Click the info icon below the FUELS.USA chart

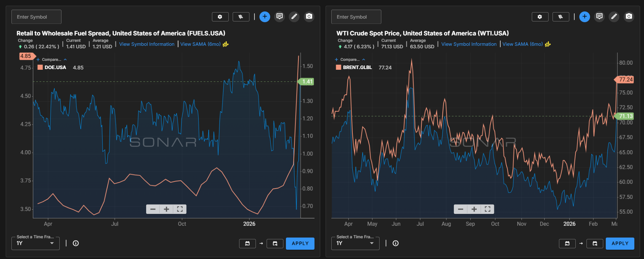[x=76, y=243]
